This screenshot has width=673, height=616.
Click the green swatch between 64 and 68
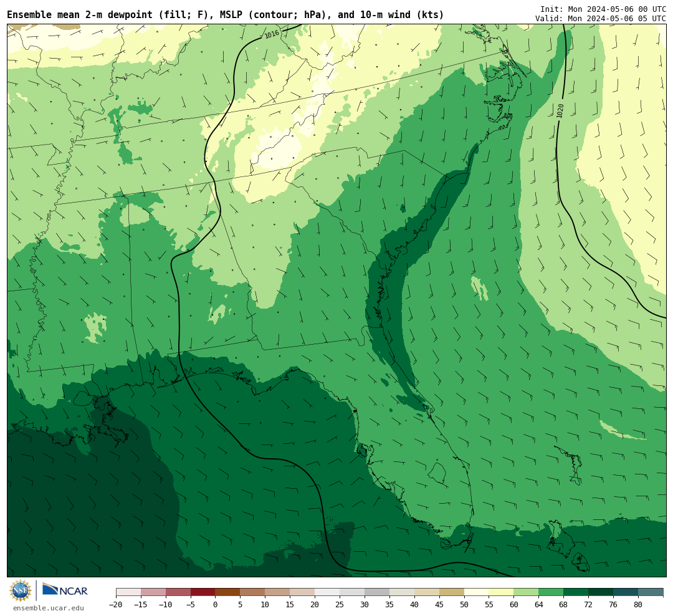pyautogui.click(x=551, y=592)
